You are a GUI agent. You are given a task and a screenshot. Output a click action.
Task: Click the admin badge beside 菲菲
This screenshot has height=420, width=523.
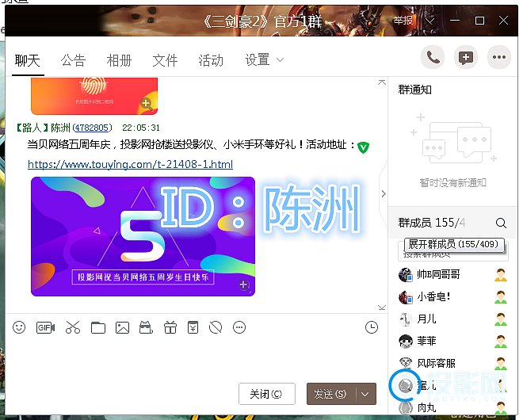click(x=501, y=342)
